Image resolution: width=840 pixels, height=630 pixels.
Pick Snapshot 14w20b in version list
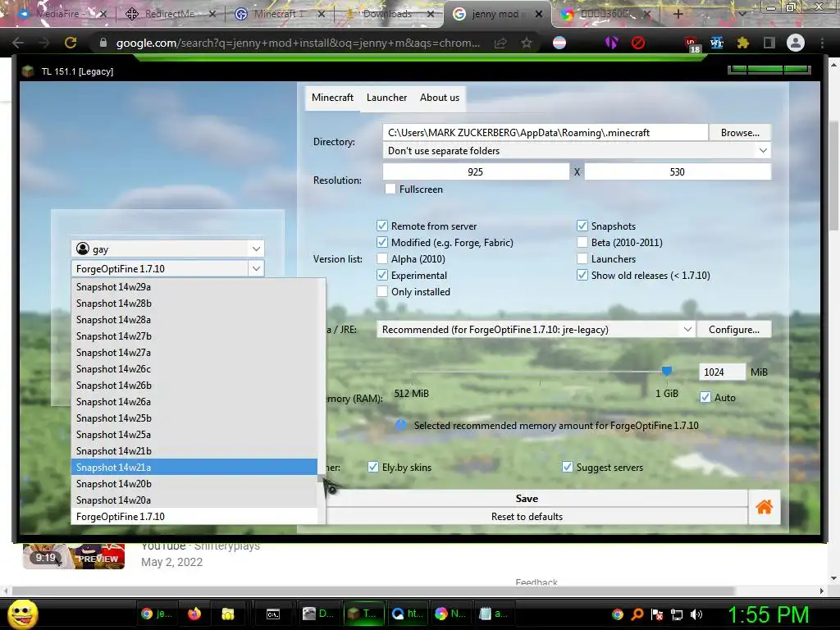coord(194,484)
